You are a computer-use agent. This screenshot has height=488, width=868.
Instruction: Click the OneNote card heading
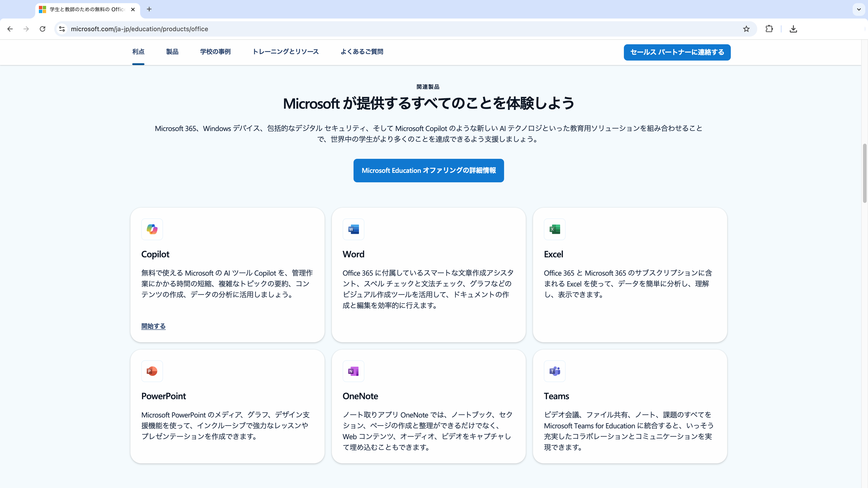pyautogui.click(x=360, y=396)
